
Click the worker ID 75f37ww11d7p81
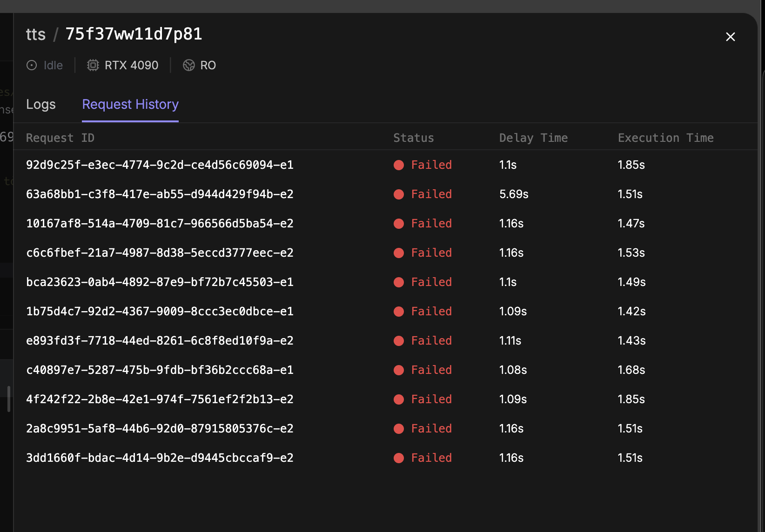(x=134, y=33)
